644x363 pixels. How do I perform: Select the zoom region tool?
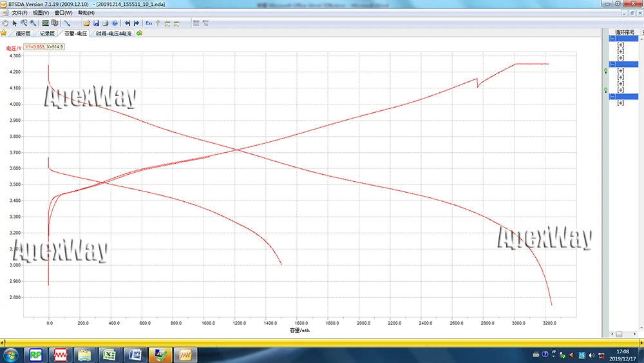tap(24, 23)
